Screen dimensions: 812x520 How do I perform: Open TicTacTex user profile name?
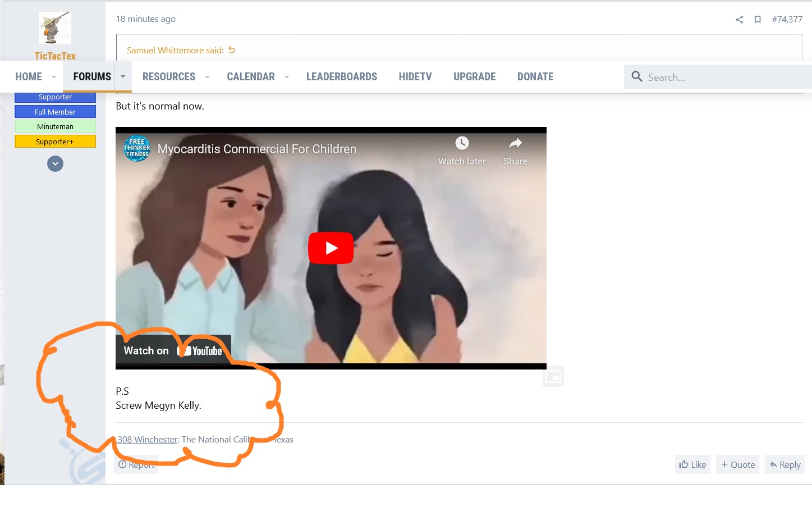click(55, 56)
